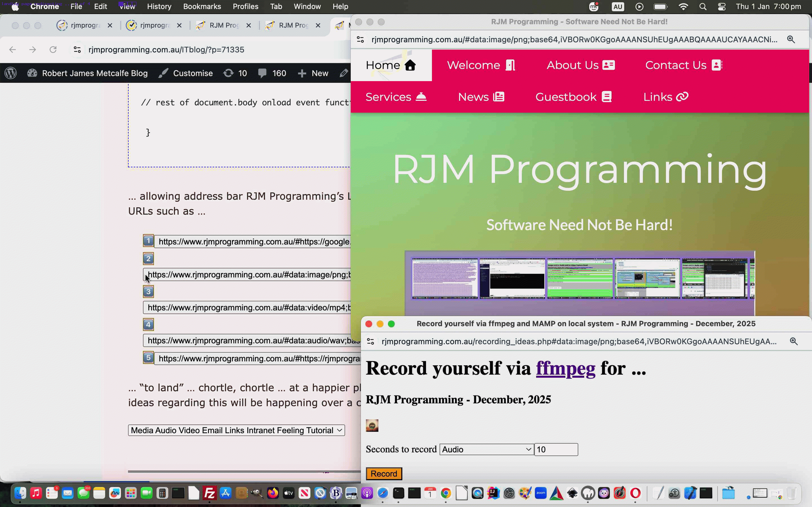Click the seconds field containing 10

(x=555, y=450)
